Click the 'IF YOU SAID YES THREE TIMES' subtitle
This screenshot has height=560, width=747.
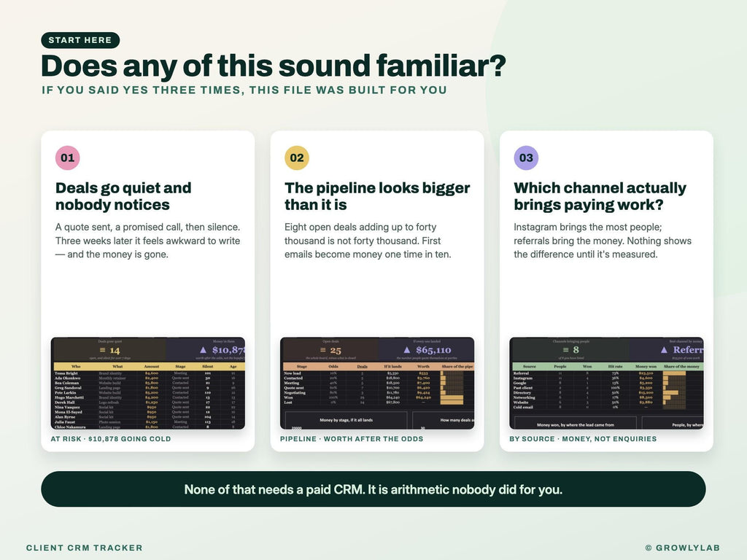[244, 90]
